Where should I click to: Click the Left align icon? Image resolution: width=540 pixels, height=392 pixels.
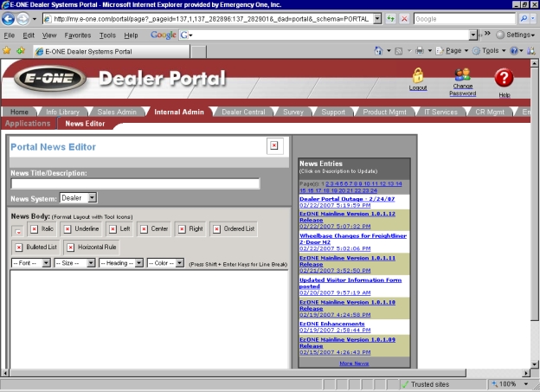coord(112,229)
